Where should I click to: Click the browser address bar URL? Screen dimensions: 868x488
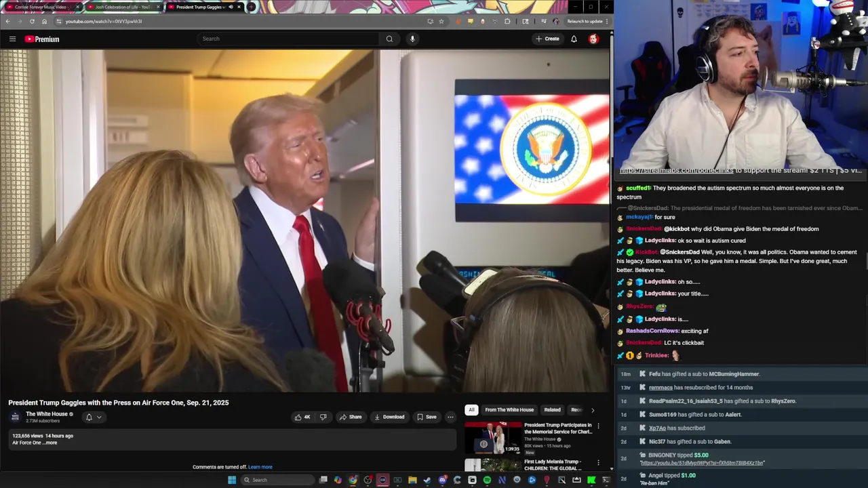[104, 21]
